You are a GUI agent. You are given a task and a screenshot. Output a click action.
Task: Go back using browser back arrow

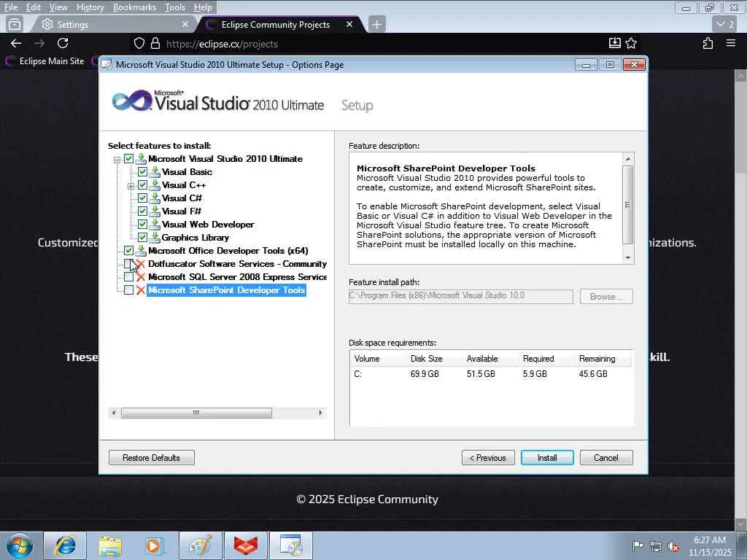tap(16, 43)
